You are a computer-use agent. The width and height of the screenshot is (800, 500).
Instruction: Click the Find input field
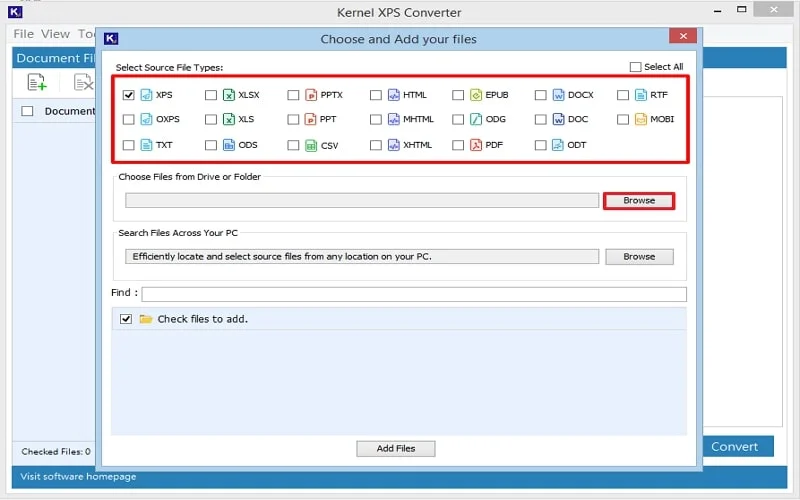(414, 294)
